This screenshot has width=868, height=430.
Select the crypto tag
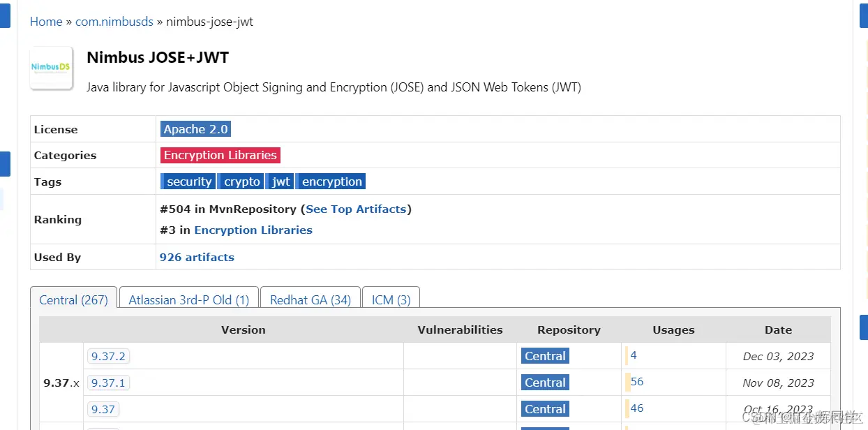[x=241, y=181]
